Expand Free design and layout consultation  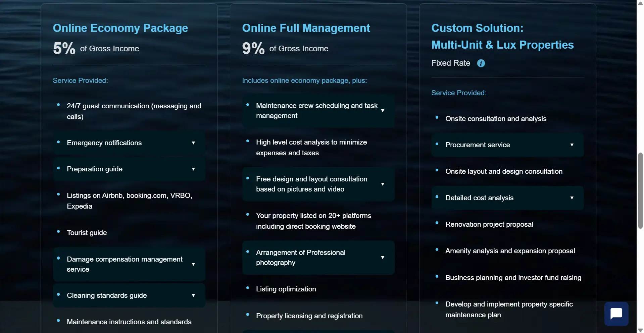click(383, 184)
